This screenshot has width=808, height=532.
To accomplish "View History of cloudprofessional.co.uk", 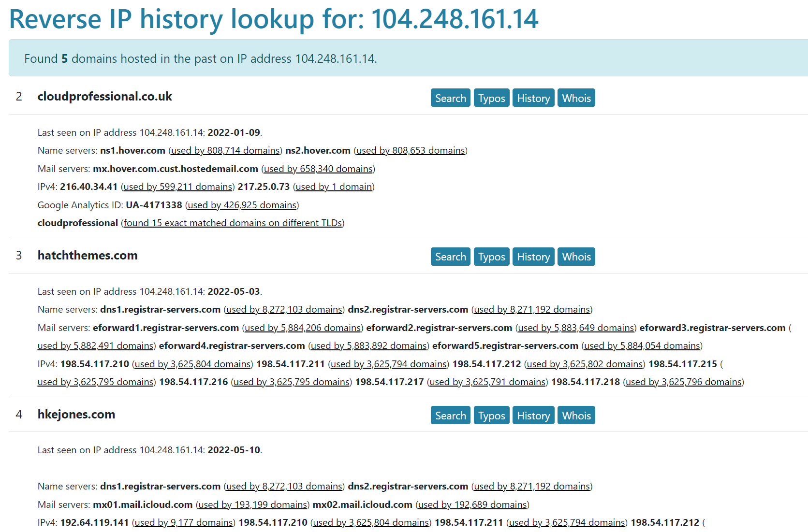I will (x=533, y=98).
